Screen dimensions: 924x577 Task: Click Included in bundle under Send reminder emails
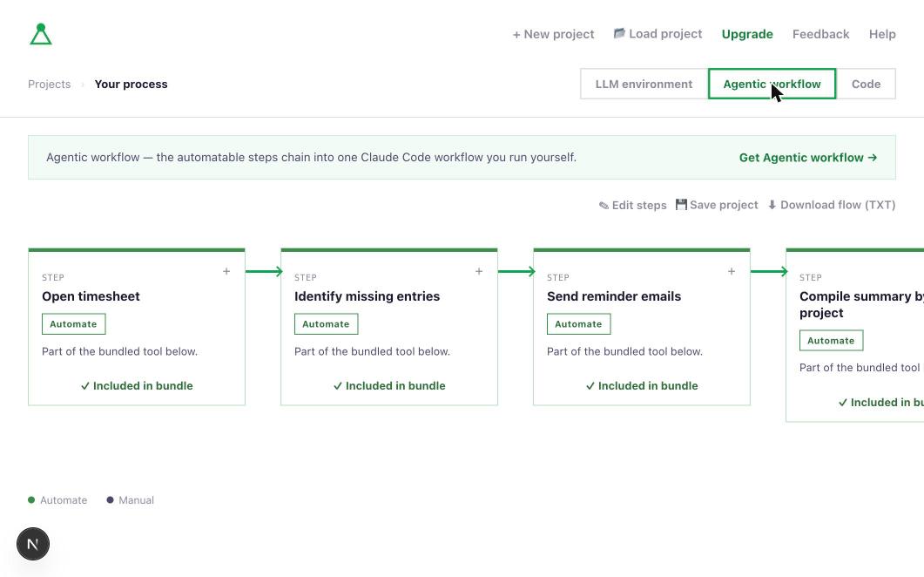[642, 386]
